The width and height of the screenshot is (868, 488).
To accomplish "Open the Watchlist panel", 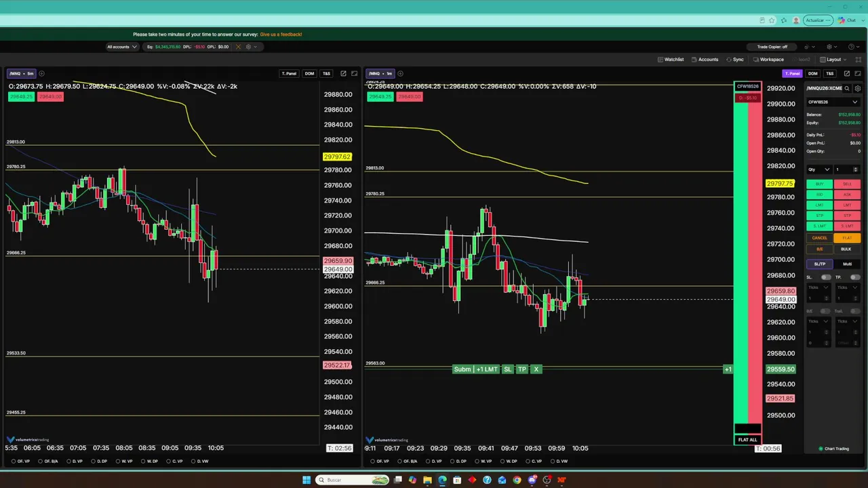I will [x=671, y=60].
